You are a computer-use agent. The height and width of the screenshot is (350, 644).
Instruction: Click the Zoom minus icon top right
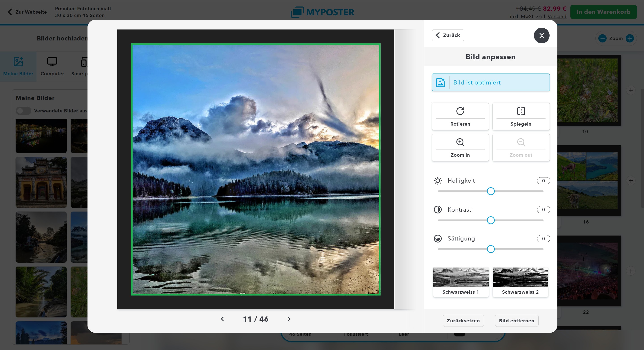[x=603, y=38]
